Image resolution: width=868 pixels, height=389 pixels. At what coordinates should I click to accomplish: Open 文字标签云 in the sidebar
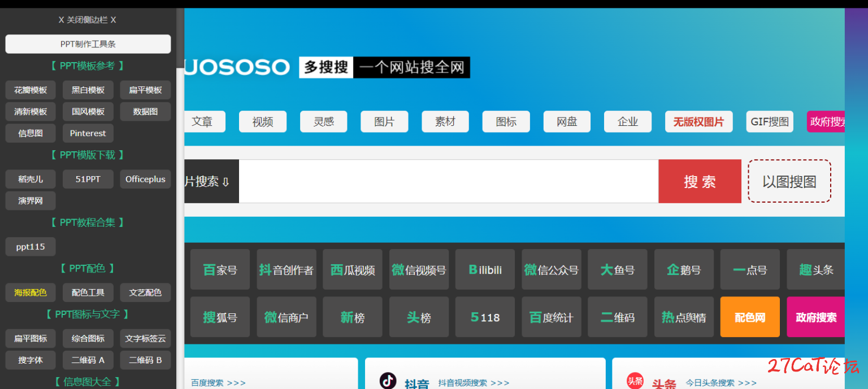[x=145, y=338]
